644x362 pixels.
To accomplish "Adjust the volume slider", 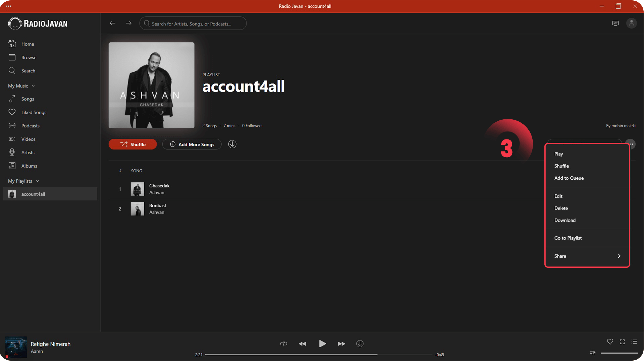I will click(619, 353).
